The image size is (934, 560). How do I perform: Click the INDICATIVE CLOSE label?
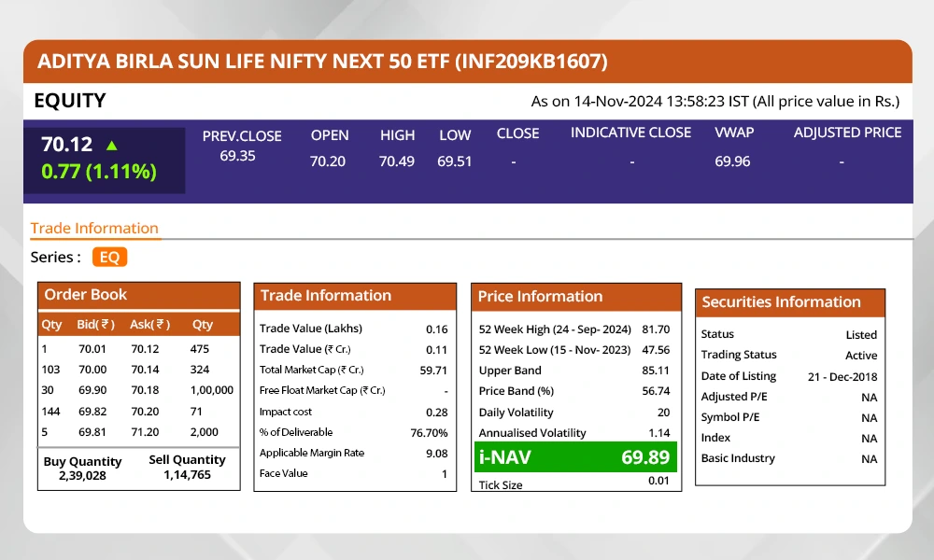tap(630, 133)
